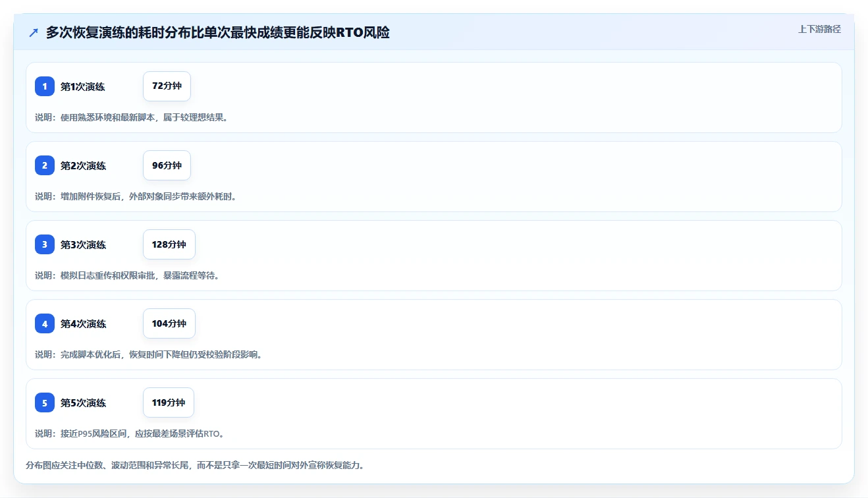Click the note about 外部对象同步带来额外耗时
The image size is (868, 498).
coord(136,196)
